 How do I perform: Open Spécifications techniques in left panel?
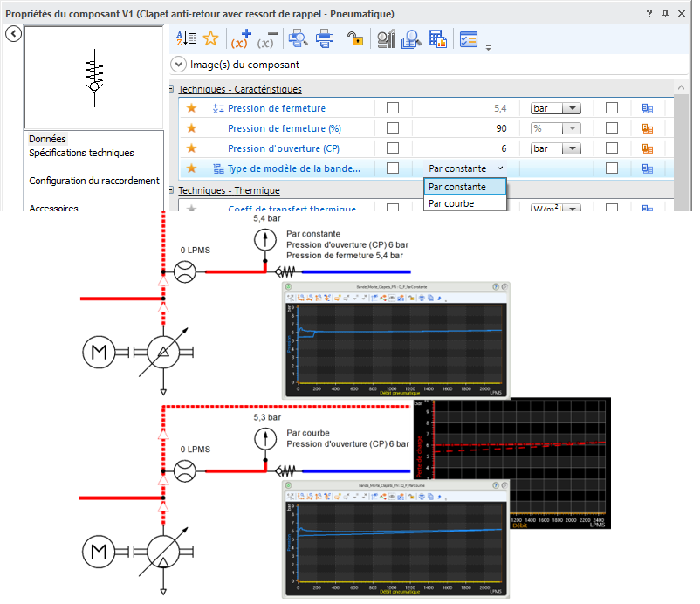point(81,153)
